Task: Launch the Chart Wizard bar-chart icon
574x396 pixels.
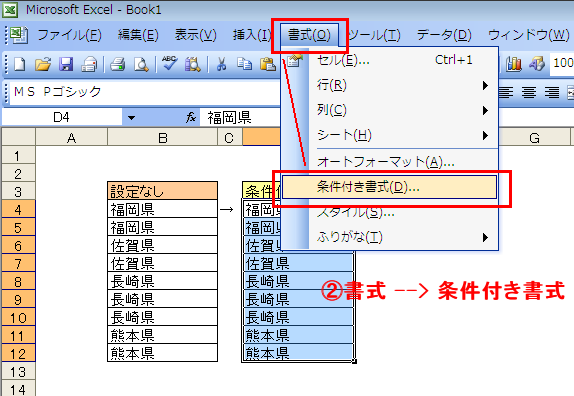Action: [x=514, y=64]
